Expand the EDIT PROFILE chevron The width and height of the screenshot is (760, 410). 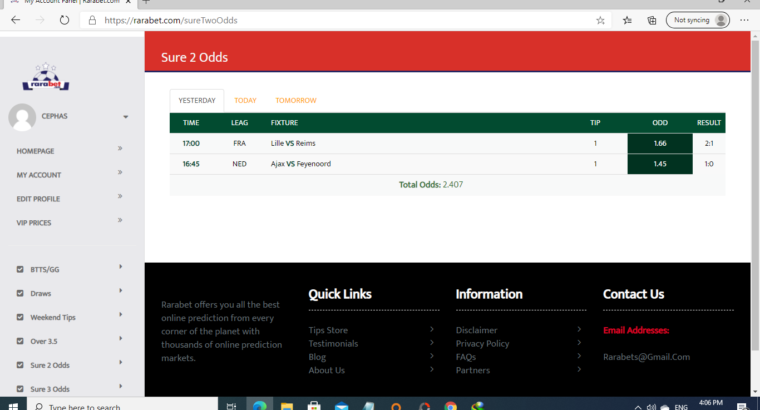click(120, 196)
